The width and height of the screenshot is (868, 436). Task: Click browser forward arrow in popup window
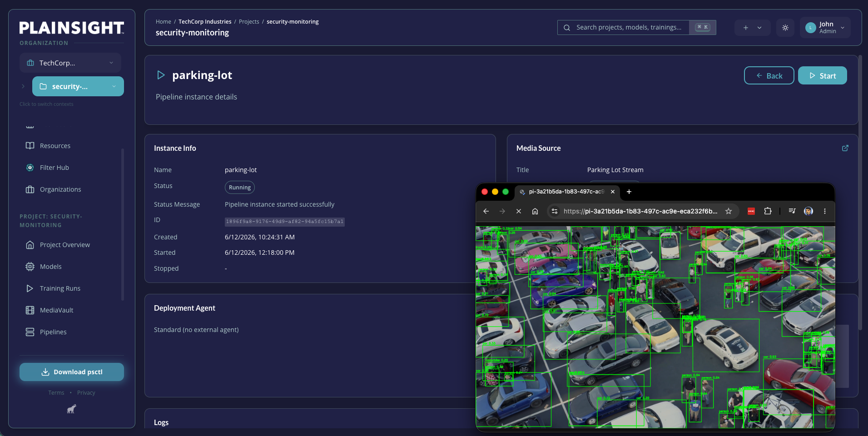coord(502,211)
